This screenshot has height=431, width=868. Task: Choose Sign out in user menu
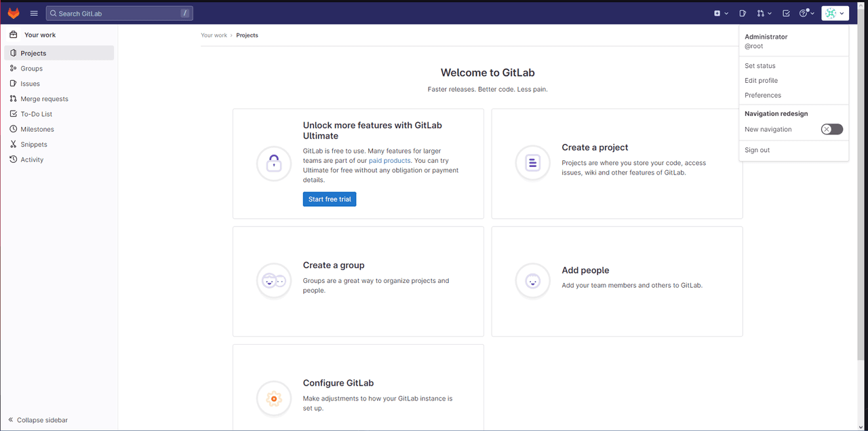[x=757, y=150]
